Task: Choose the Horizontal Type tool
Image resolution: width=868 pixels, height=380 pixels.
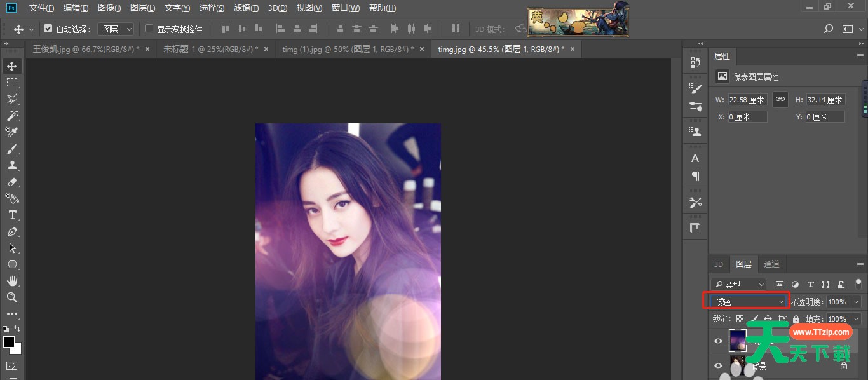Action: [12, 215]
